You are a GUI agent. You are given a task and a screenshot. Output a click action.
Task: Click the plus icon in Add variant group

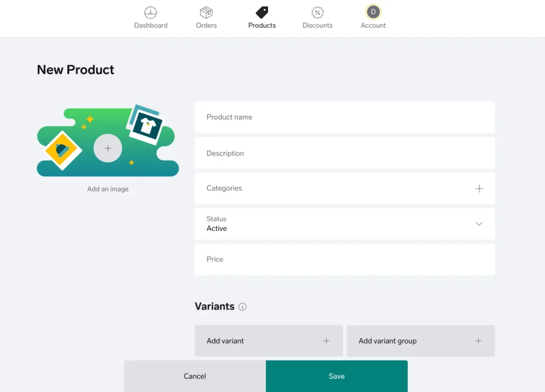click(x=478, y=341)
